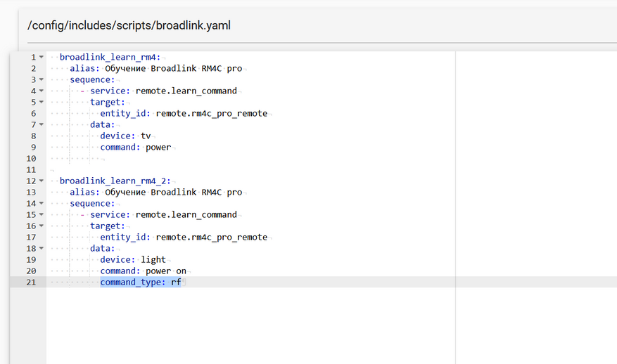Viewport: 617px width, 364px height.
Task: Click 'target:' key on line 5
Action: pos(108,102)
